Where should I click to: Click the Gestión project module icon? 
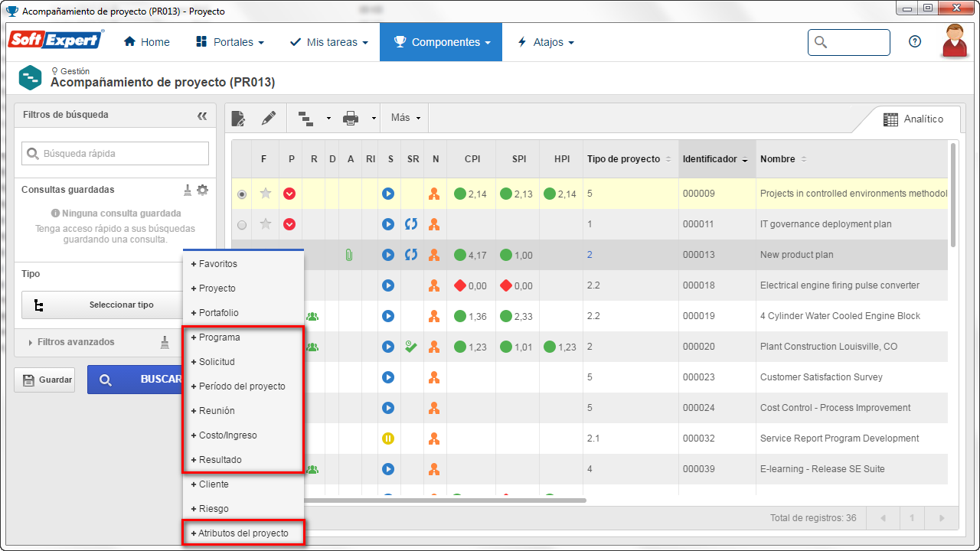coord(30,77)
